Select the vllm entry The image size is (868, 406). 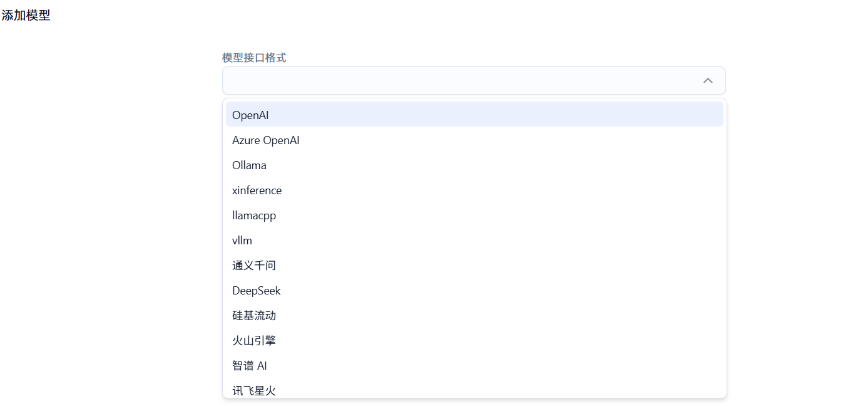pos(474,240)
